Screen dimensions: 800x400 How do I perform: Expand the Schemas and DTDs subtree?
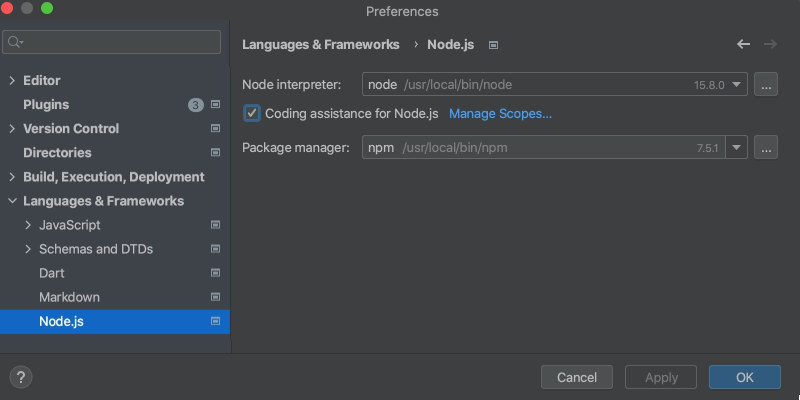click(28, 249)
